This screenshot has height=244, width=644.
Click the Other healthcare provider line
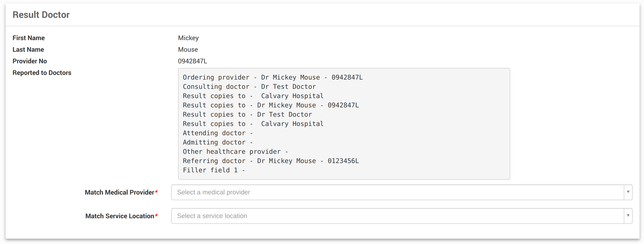click(x=235, y=152)
